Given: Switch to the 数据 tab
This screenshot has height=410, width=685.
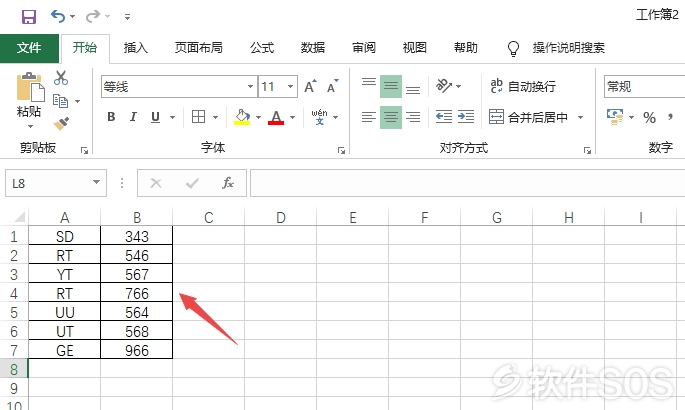Looking at the screenshot, I should pyautogui.click(x=313, y=48).
